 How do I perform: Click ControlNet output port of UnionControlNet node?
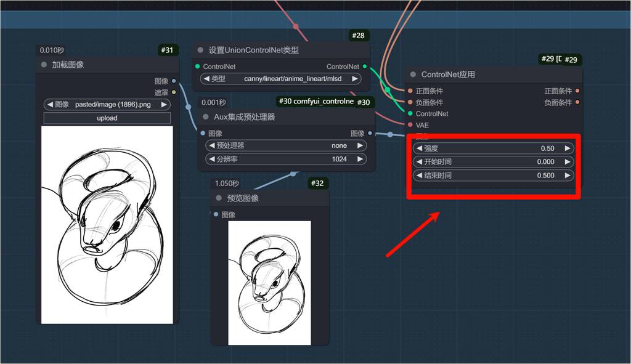pyautogui.click(x=365, y=67)
